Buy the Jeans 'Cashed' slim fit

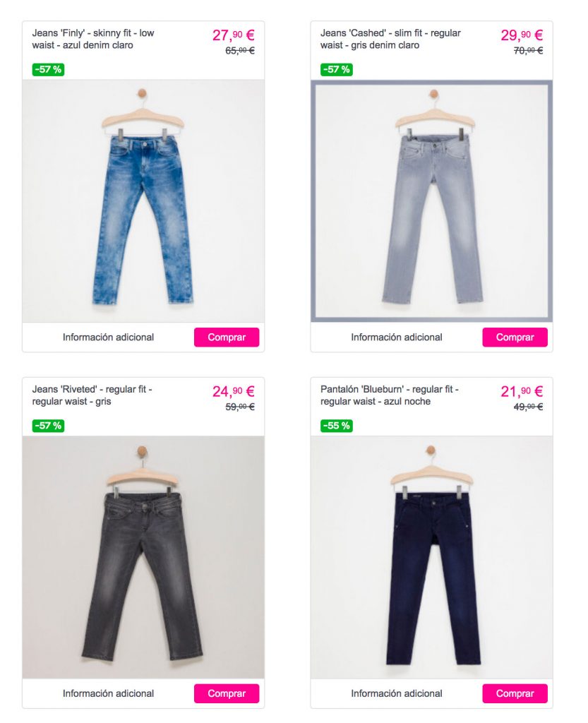(x=515, y=337)
